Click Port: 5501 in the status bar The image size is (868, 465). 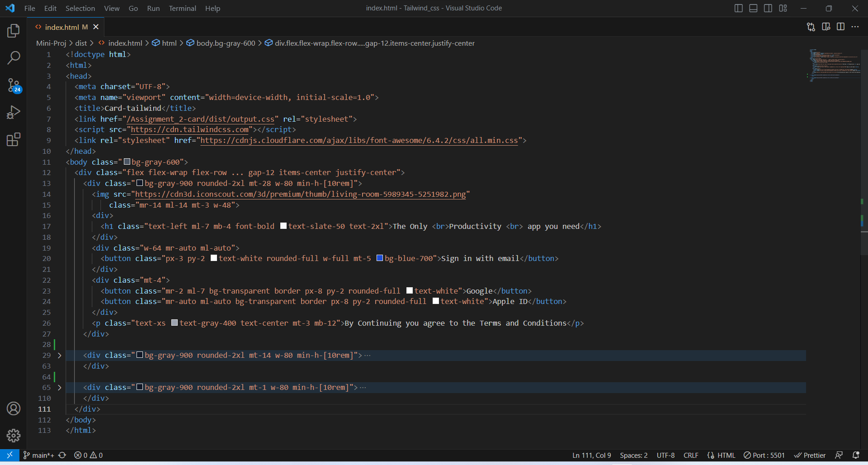tap(764, 455)
